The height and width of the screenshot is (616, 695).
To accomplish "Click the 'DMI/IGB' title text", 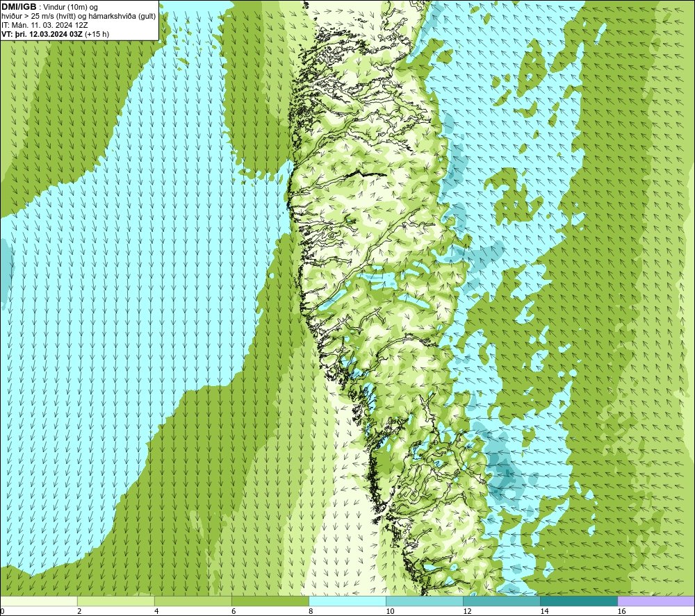I will pos(19,7).
